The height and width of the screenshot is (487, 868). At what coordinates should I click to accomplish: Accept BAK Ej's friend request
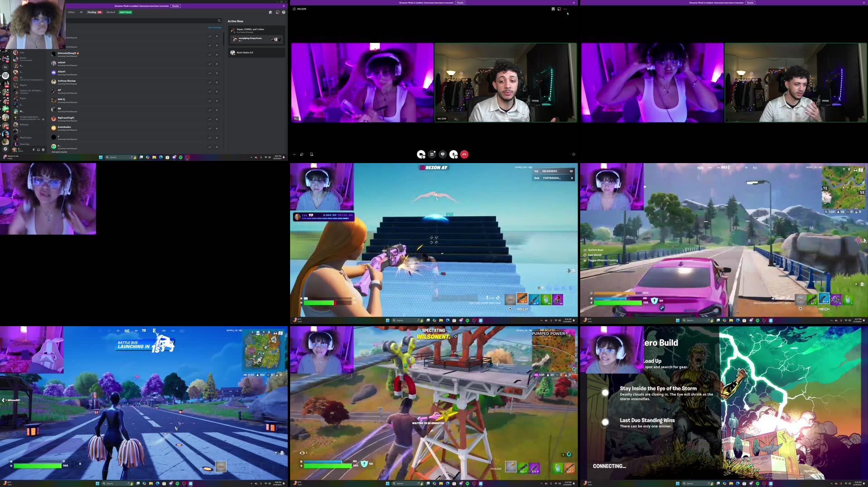point(210,101)
